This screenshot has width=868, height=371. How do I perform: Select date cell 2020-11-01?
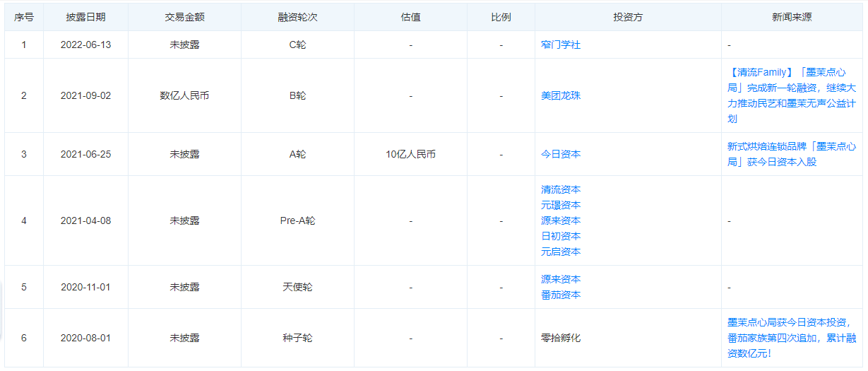click(x=85, y=287)
